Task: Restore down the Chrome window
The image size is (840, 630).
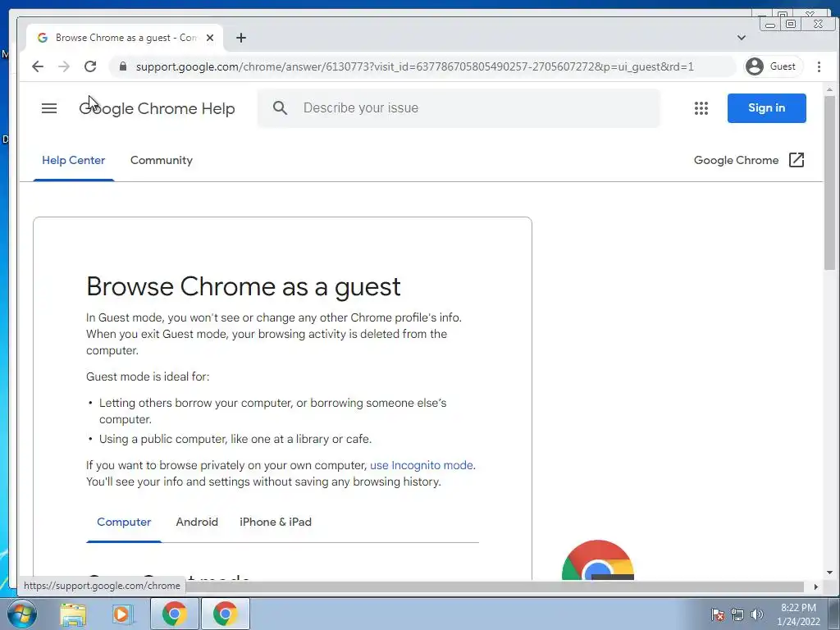Action: (790, 24)
